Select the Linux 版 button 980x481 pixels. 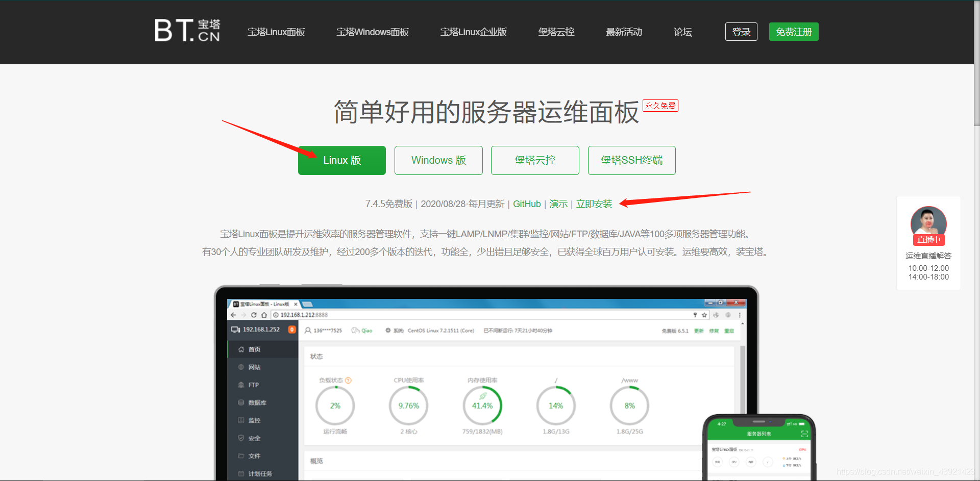point(342,160)
